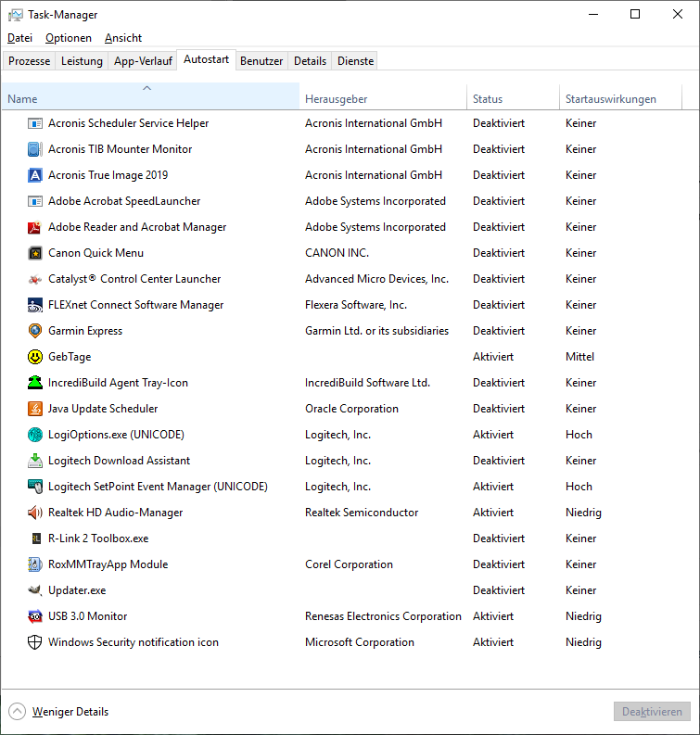This screenshot has height=735, width=700.
Task: Click Niedrig impact of Realtek HD Audio-Manager
Action: click(x=583, y=513)
